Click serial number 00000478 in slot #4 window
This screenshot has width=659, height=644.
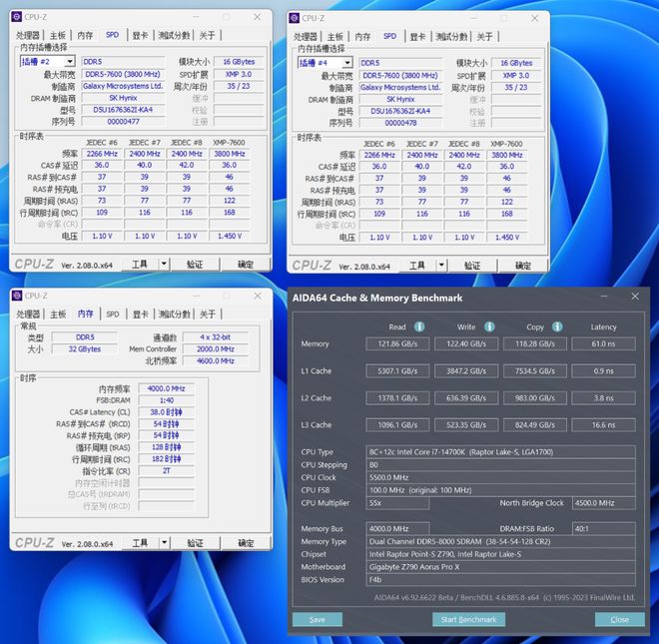tap(400, 123)
